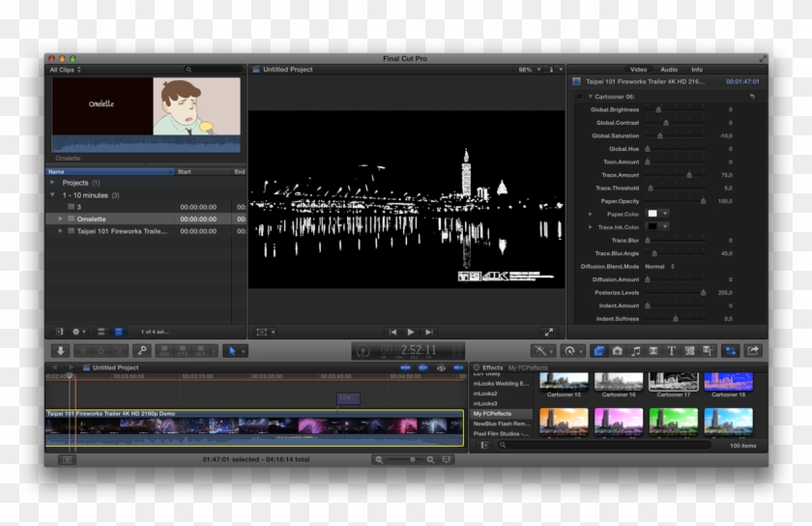Toggle the blue Effects Browser icon
The image size is (812, 526).
coord(598,351)
